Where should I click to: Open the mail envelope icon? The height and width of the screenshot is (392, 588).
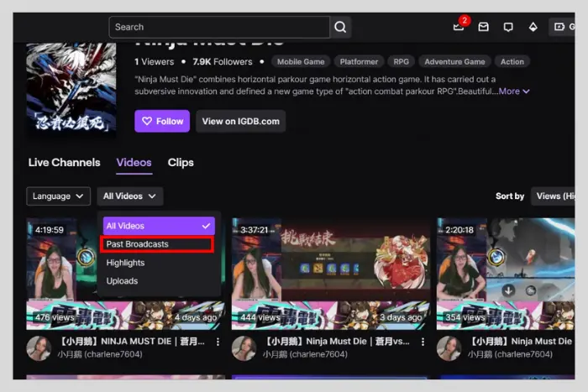(x=483, y=27)
